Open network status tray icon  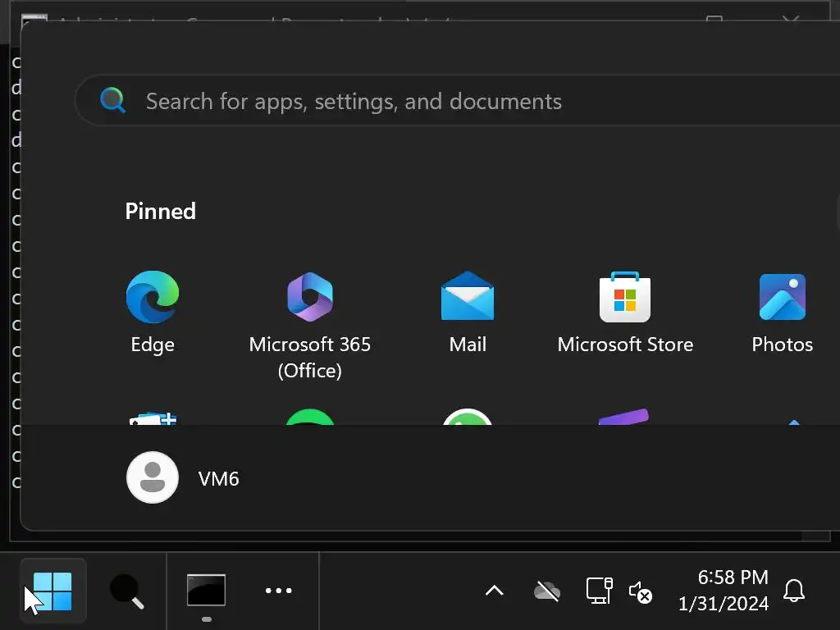600,591
